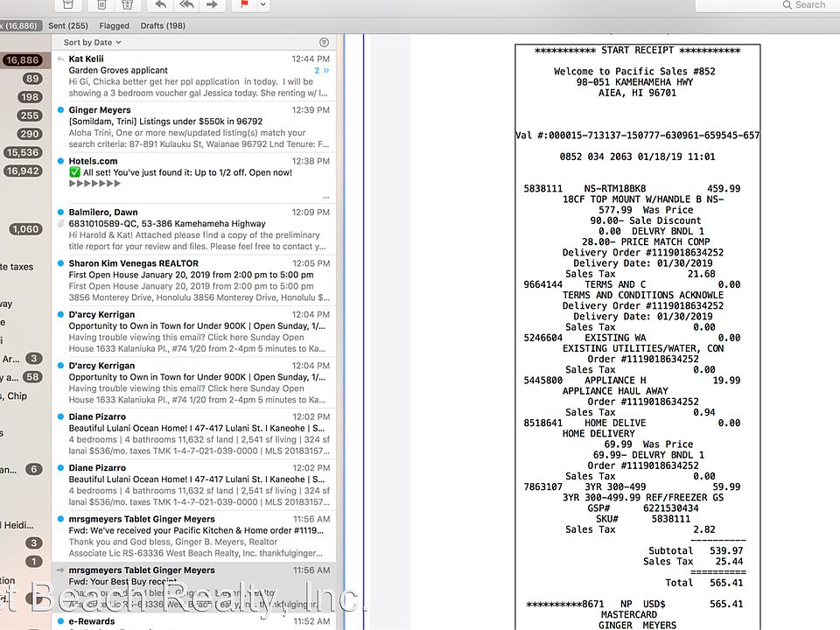Expand the Kat Kelii thread count

pos(321,70)
